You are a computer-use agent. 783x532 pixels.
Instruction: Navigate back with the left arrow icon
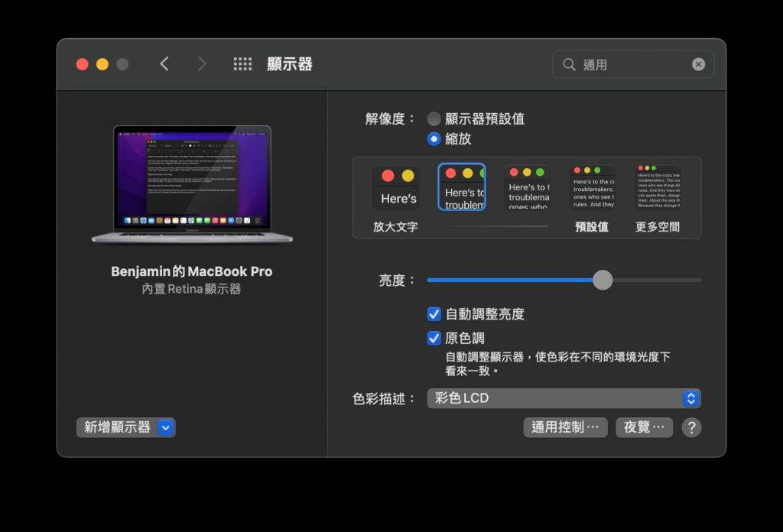pyautogui.click(x=164, y=64)
